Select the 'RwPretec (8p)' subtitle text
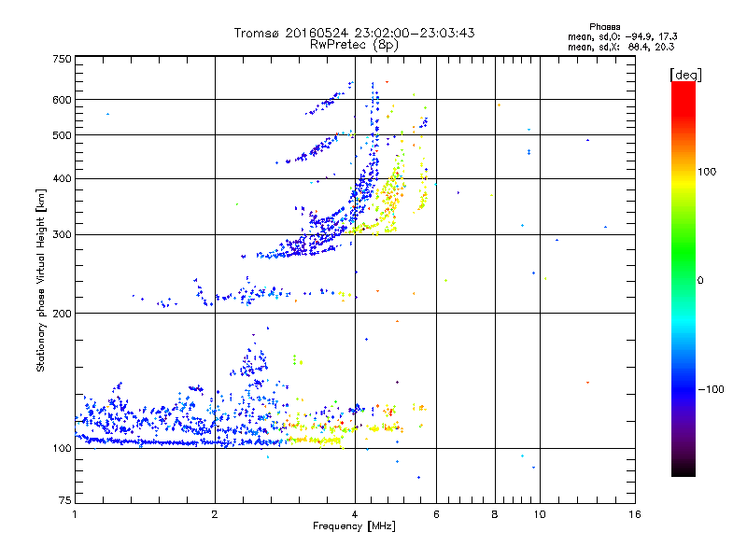This screenshot has width=747, height=560. [354, 45]
